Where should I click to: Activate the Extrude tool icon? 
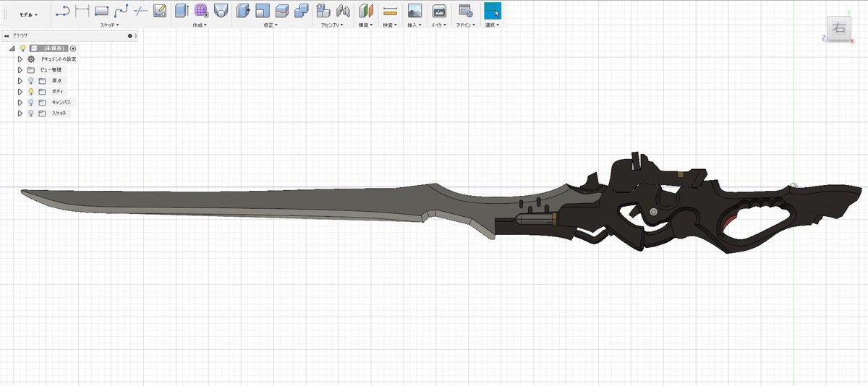[182, 10]
